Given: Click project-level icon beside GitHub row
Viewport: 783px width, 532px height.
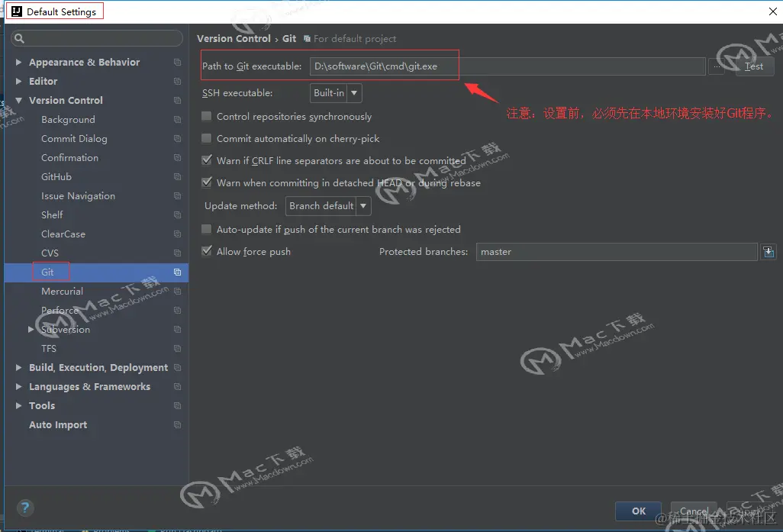Looking at the screenshot, I should pos(177,177).
